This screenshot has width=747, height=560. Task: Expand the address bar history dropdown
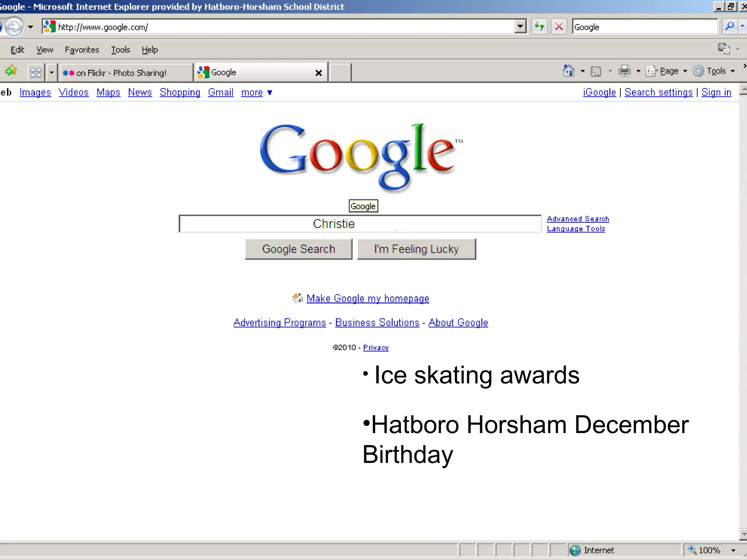click(520, 27)
